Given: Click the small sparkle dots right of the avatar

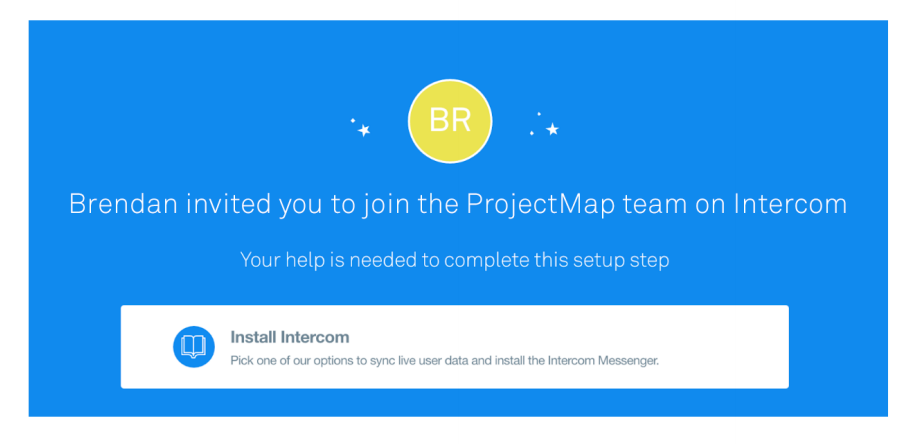Looking at the screenshot, I should [535, 124].
